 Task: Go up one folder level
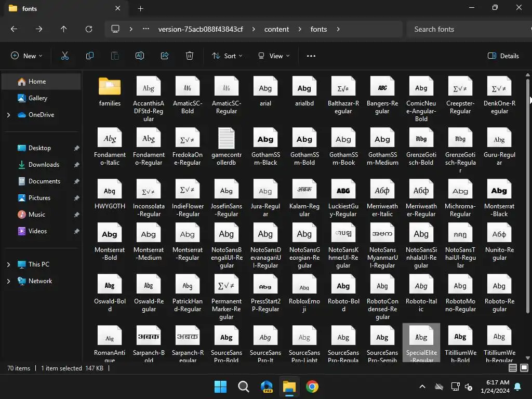pyautogui.click(x=63, y=29)
